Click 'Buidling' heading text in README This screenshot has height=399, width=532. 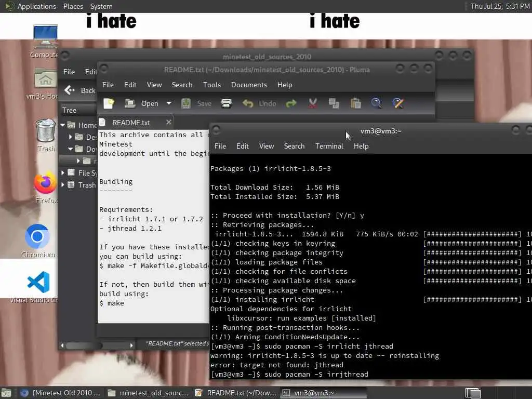(x=116, y=181)
